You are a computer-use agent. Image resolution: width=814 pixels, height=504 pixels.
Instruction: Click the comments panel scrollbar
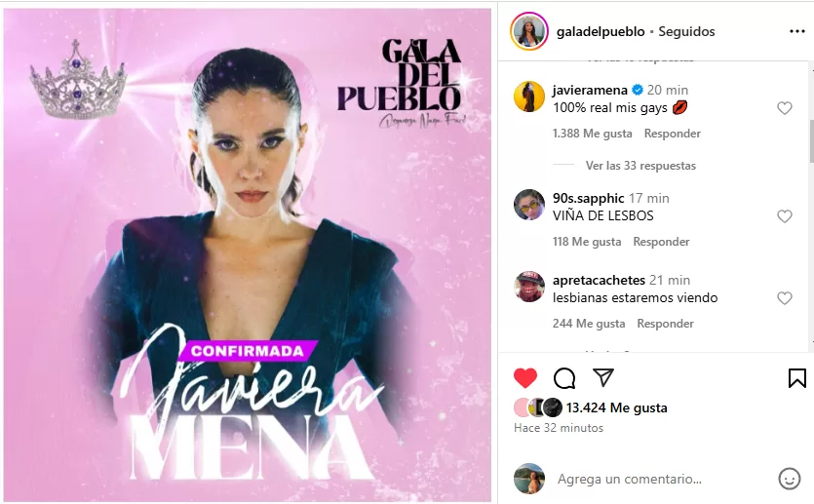point(811,141)
